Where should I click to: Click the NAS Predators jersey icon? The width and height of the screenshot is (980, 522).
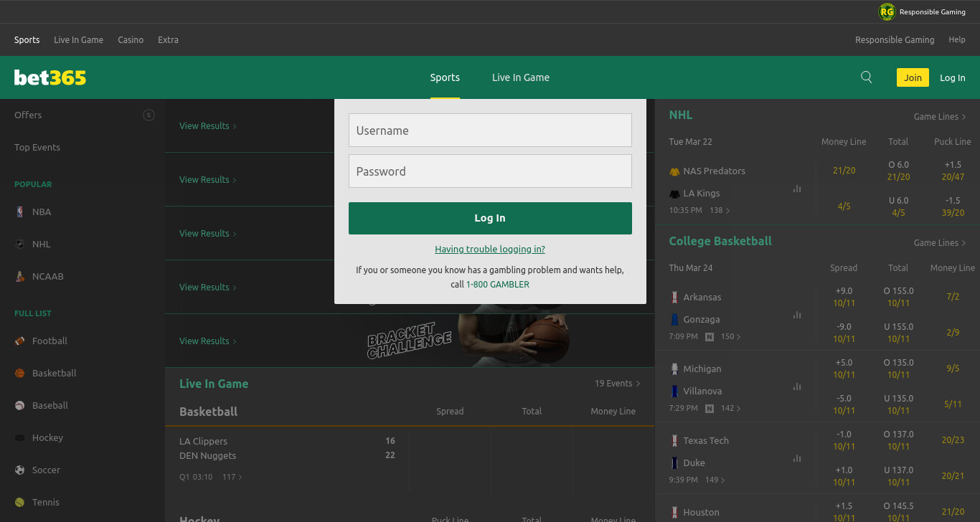[x=674, y=171]
